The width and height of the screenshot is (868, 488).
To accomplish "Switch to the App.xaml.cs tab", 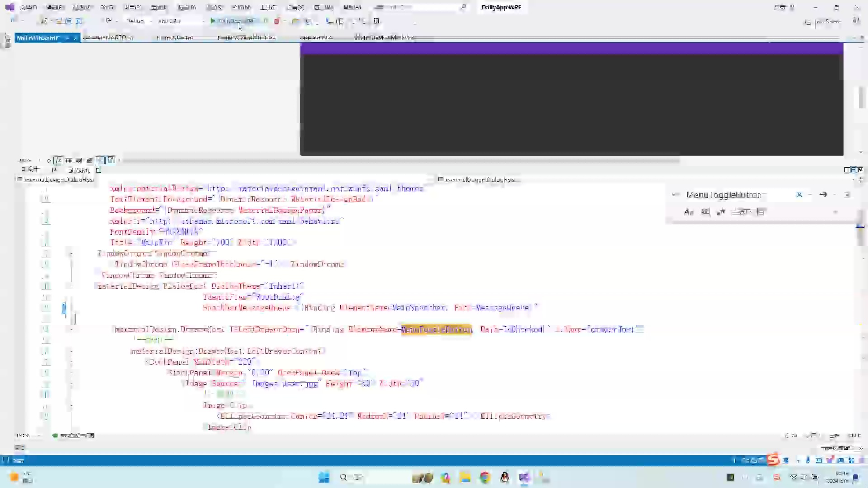I will click(316, 38).
